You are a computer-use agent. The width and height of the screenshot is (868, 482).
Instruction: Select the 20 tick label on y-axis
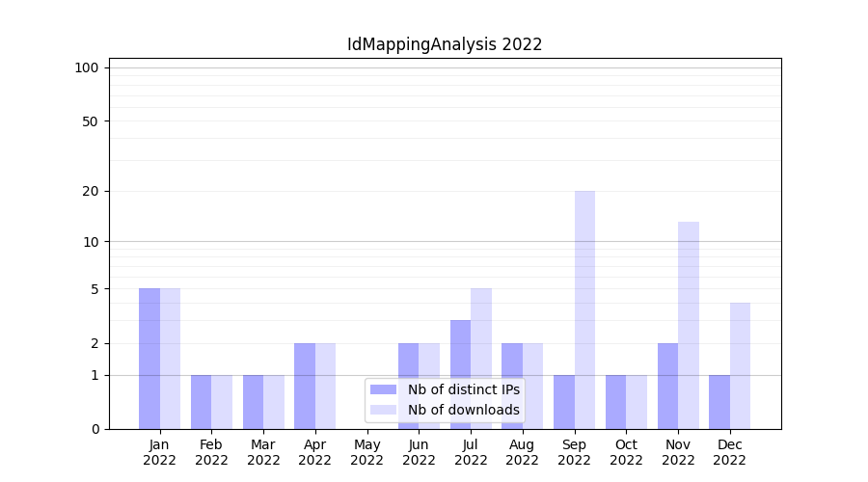click(x=91, y=191)
